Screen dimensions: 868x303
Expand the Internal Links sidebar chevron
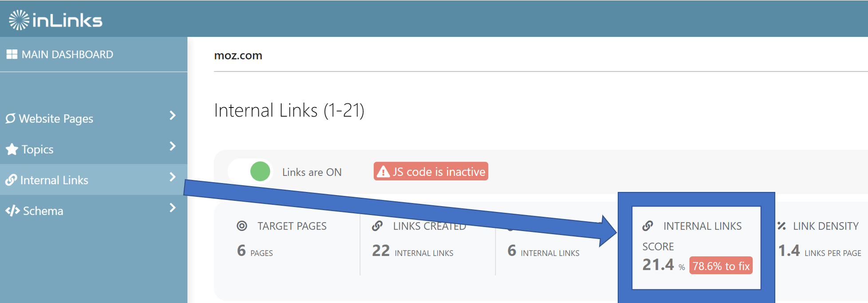click(x=173, y=177)
